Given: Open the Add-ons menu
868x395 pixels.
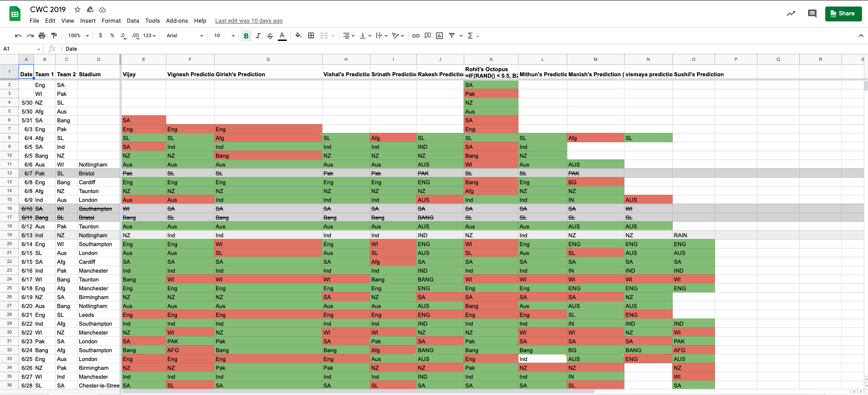Looking at the screenshot, I should 177,21.
